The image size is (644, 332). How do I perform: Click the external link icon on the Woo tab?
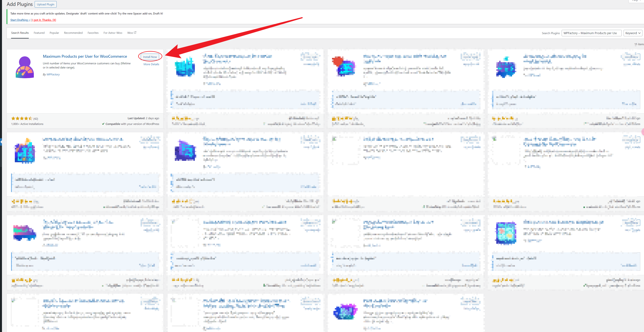(135, 32)
